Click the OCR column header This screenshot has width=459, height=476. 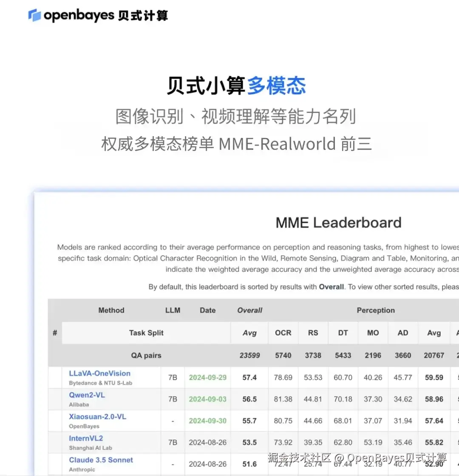[x=283, y=333]
